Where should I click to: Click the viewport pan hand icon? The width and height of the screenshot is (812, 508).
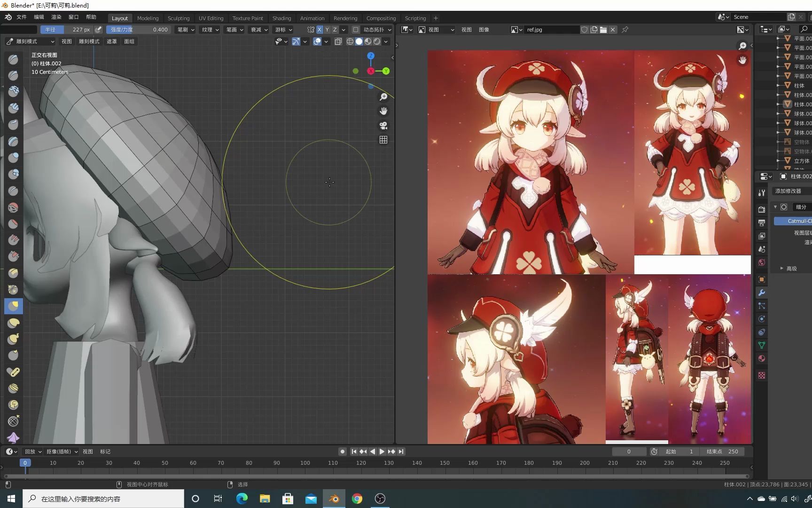point(383,111)
